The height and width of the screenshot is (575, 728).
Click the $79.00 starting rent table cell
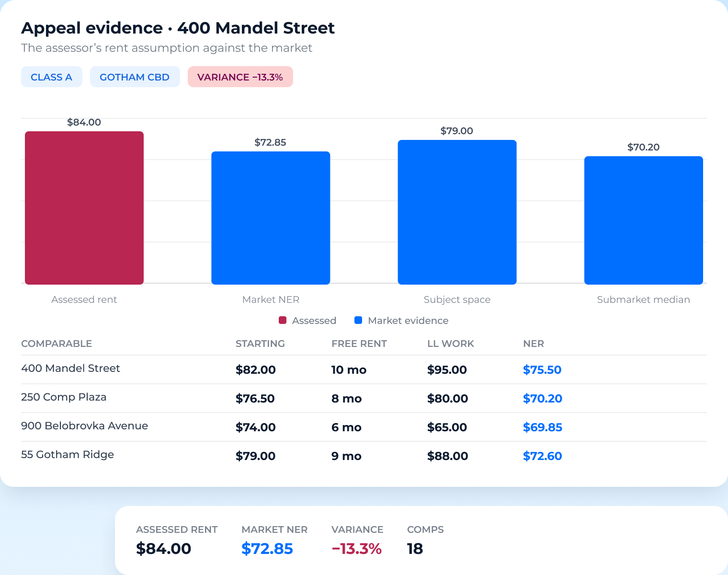tap(256, 456)
